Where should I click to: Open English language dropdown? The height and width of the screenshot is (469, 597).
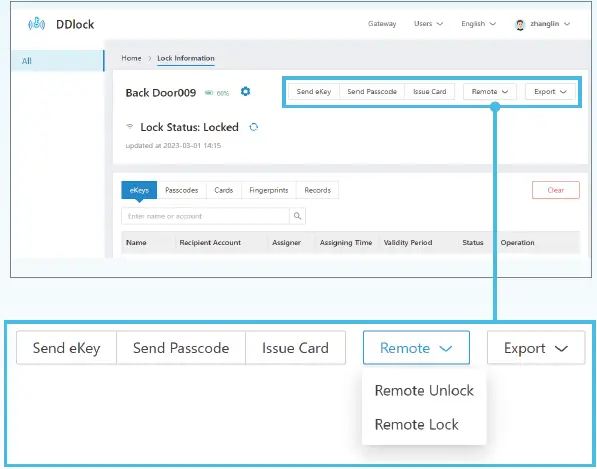(x=479, y=24)
